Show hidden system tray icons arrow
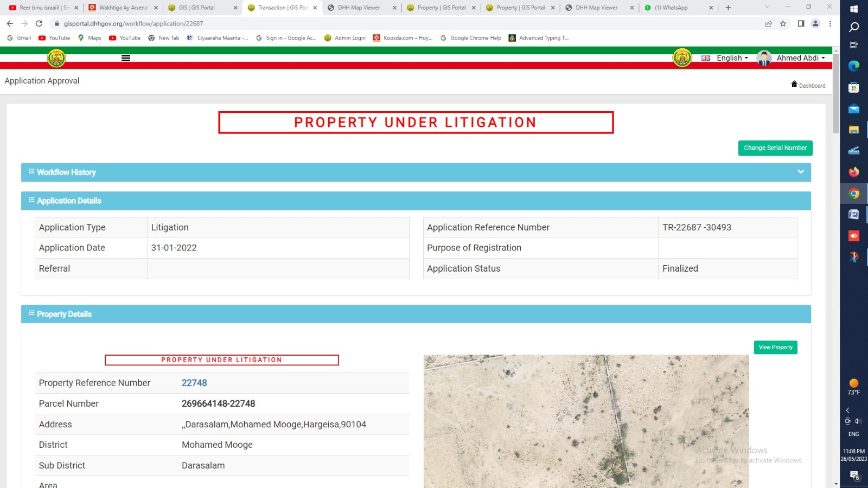Image resolution: width=868 pixels, height=488 pixels. pos(847,410)
